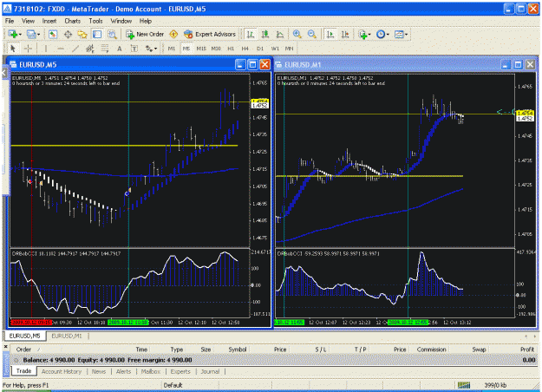Expand the arrows objects dropdown
The image size is (542, 392).
[155, 49]
